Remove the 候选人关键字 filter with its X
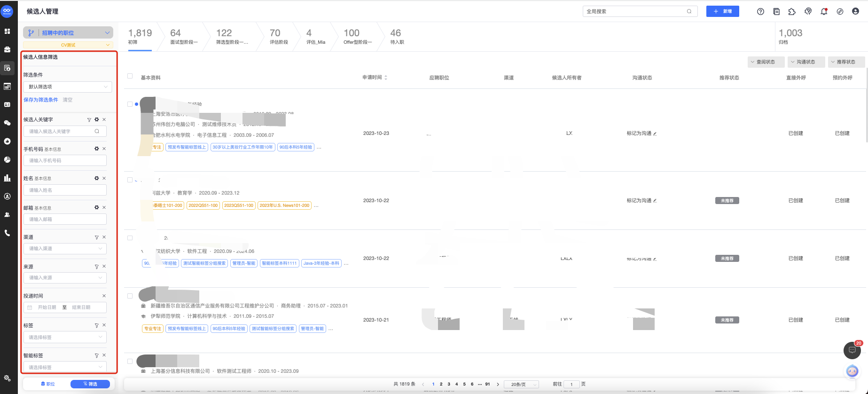 coord(104,119)
